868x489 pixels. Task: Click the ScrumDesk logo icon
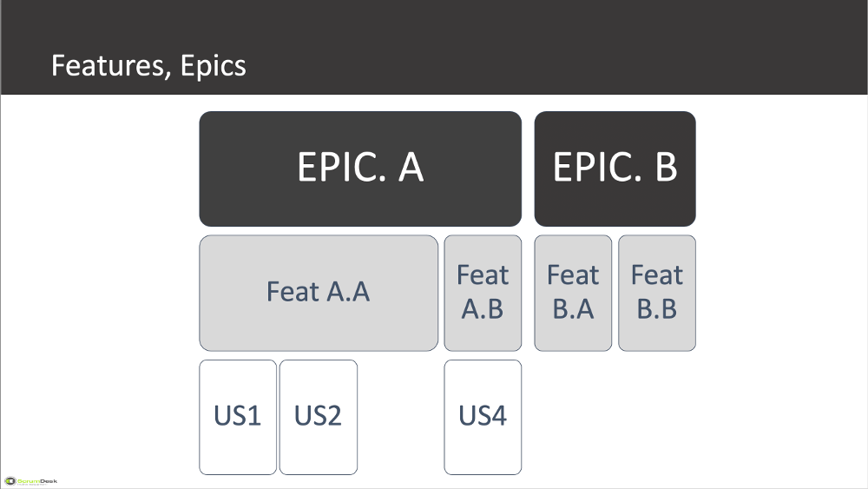coord(10,480)
